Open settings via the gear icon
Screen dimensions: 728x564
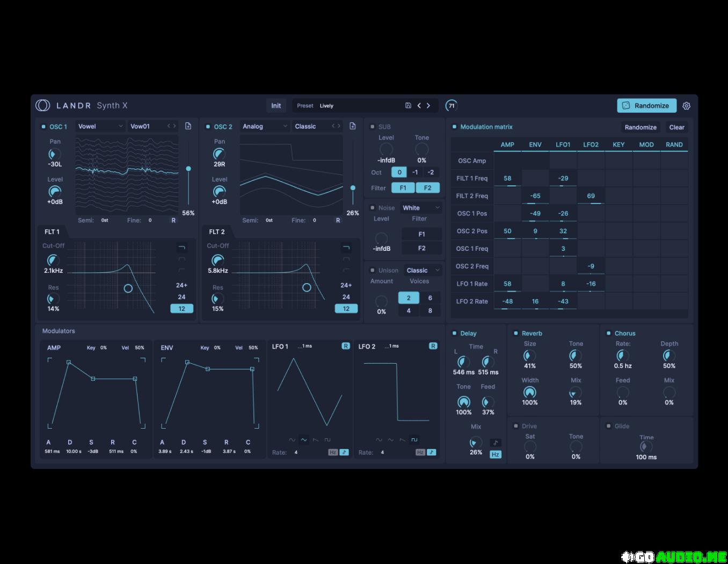point(686,106)
